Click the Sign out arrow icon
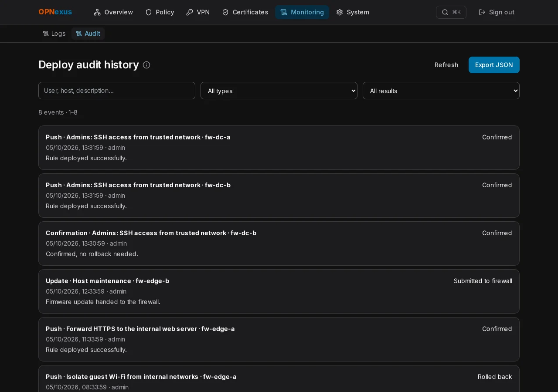 (482, 12)
